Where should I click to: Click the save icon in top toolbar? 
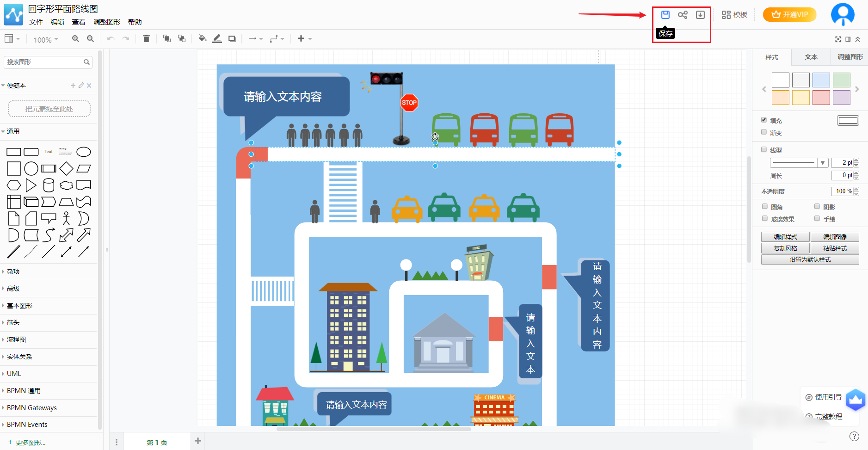pos(665,15)
